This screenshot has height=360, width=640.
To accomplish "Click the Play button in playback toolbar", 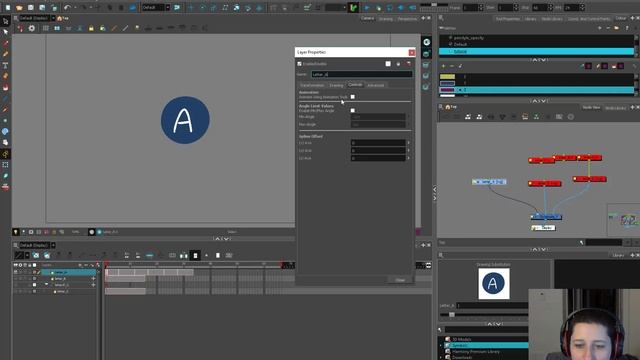I will [x=367, y=7].
